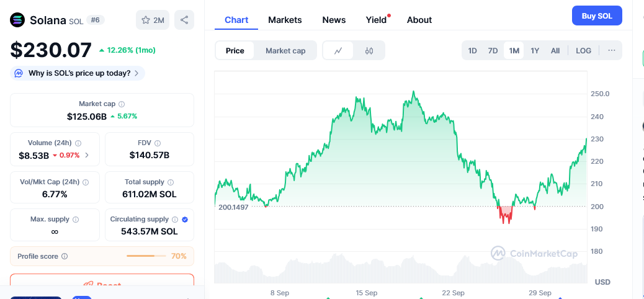
Task: Click the FDV info icon
Action: pyautogui.click(x=158, y=143)
